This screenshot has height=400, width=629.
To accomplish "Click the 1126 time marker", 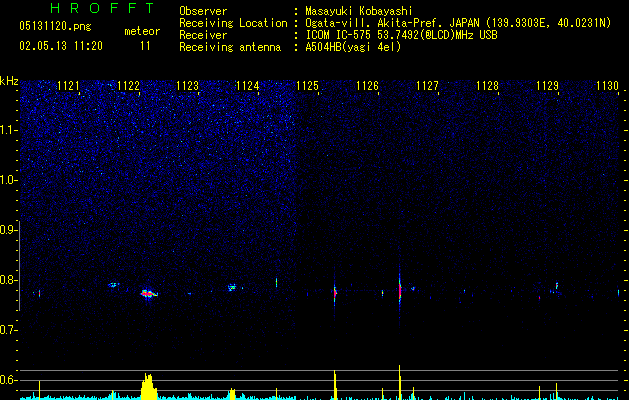I will [367, 86].
